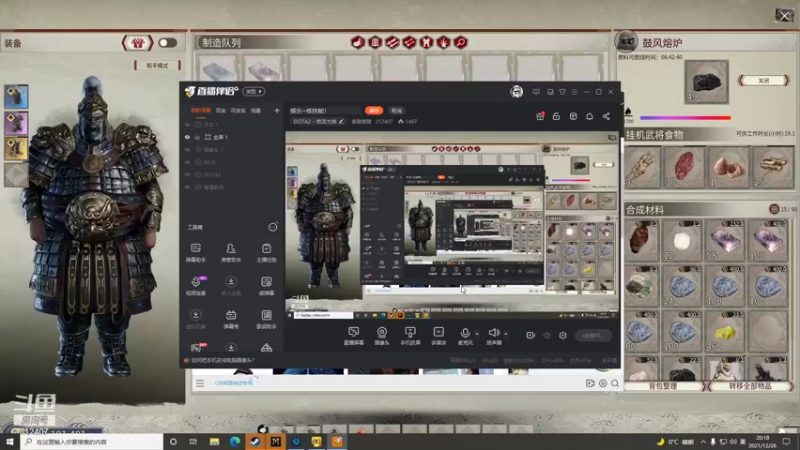Open Microsoft Edge from the taskbar
The width and height of the screenshot is (800, 450).
(235, 441)
